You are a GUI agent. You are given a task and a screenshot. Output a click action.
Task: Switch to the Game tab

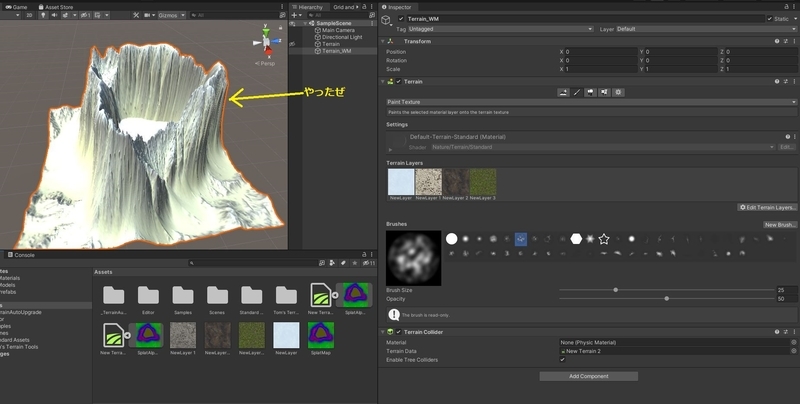16,7
